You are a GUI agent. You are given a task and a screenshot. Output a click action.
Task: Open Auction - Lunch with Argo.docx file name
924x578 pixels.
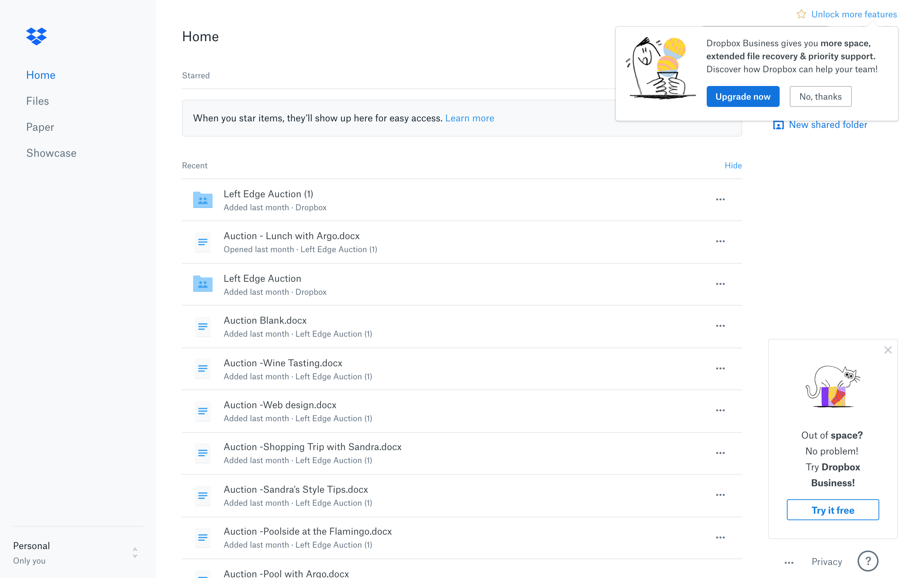(x=291, y=236)
